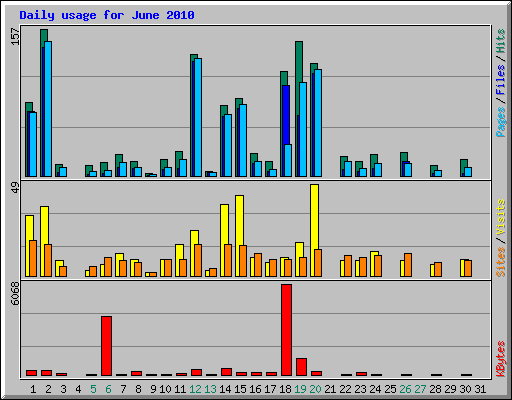Click the cyan pages bar for day 20

(x=318, y=123)
